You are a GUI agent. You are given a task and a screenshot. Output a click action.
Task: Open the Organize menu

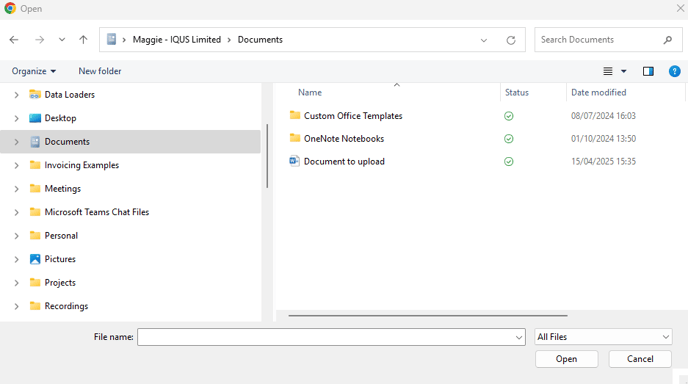pos(34,71)
